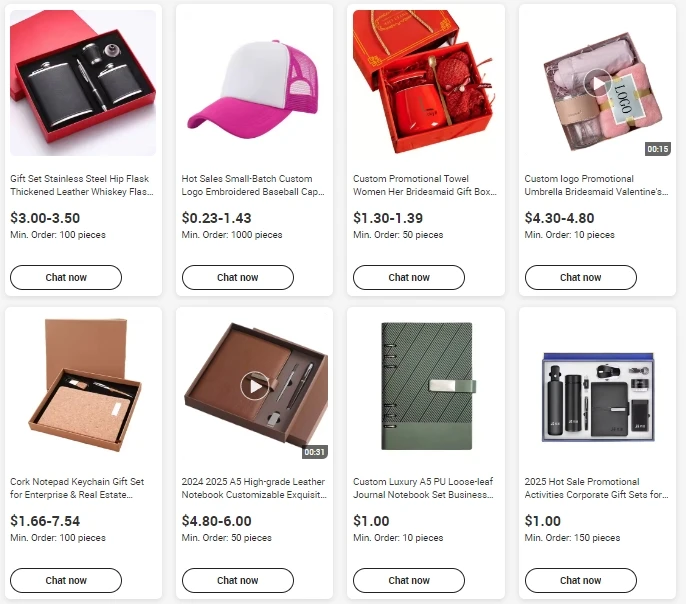Viewport: 686px width, 604px height.
Task: Open the Gift Set Stainless Steel Hip Flask title
Action: pyautogui.click(x=82, y=185)
